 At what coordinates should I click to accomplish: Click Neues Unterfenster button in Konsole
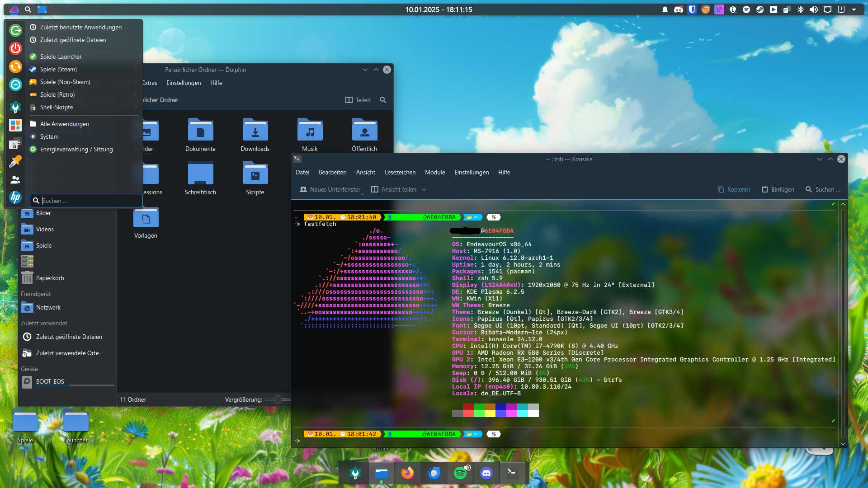point(330,190)
